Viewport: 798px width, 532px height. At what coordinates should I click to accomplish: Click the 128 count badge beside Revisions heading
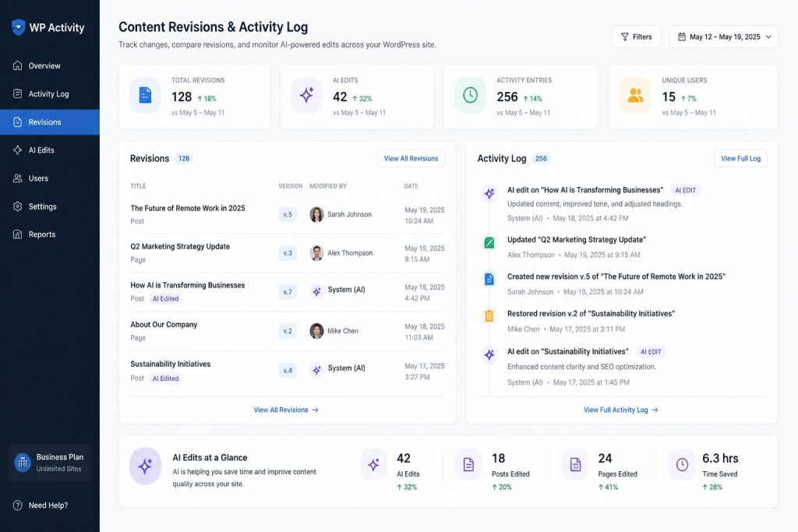pyautogui.click(x=184, y=158)
